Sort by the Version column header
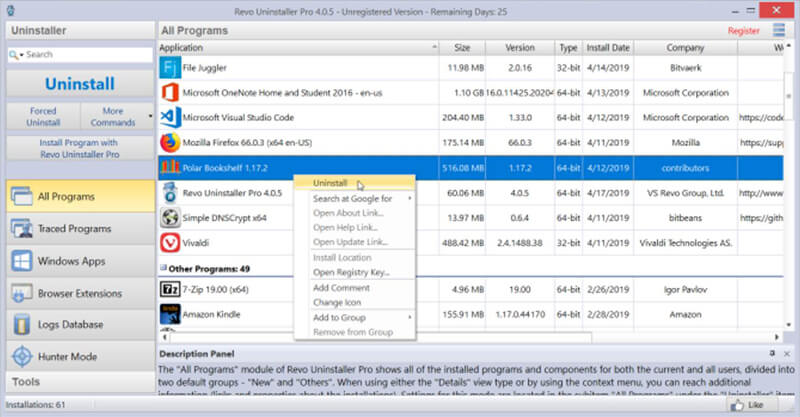 (520, 47)
